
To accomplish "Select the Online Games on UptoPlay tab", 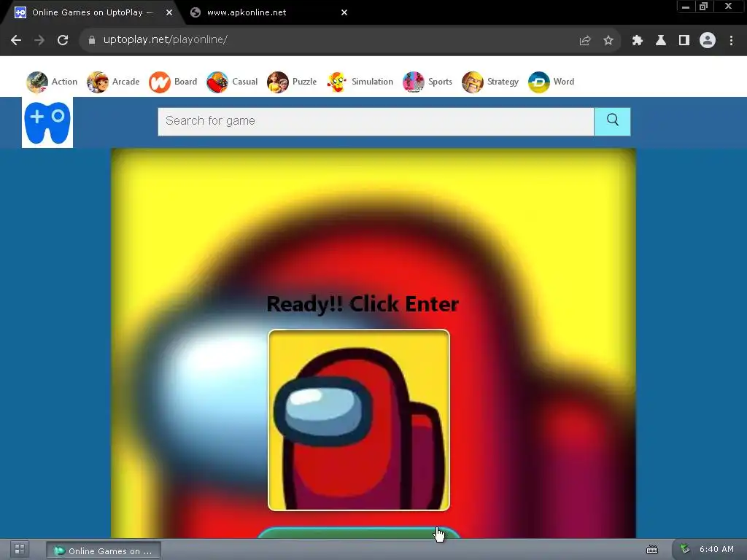I will pyautogui.click(x=93, y=12).
